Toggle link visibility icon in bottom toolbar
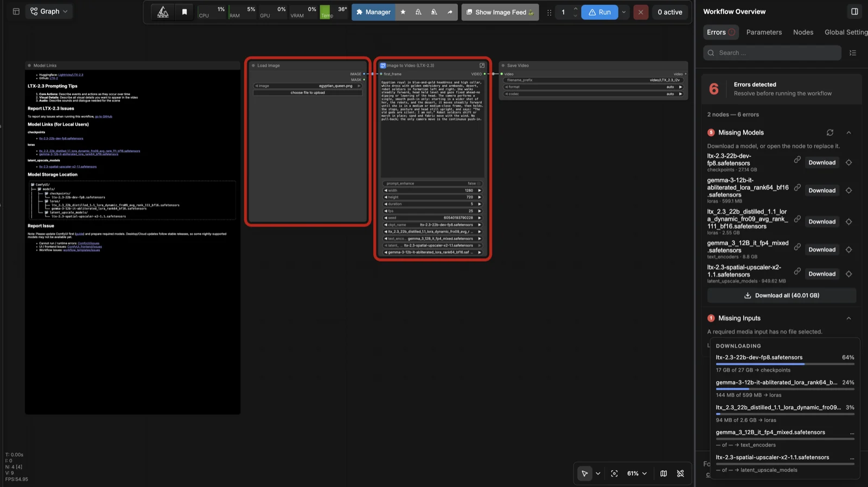 (680, 473)
